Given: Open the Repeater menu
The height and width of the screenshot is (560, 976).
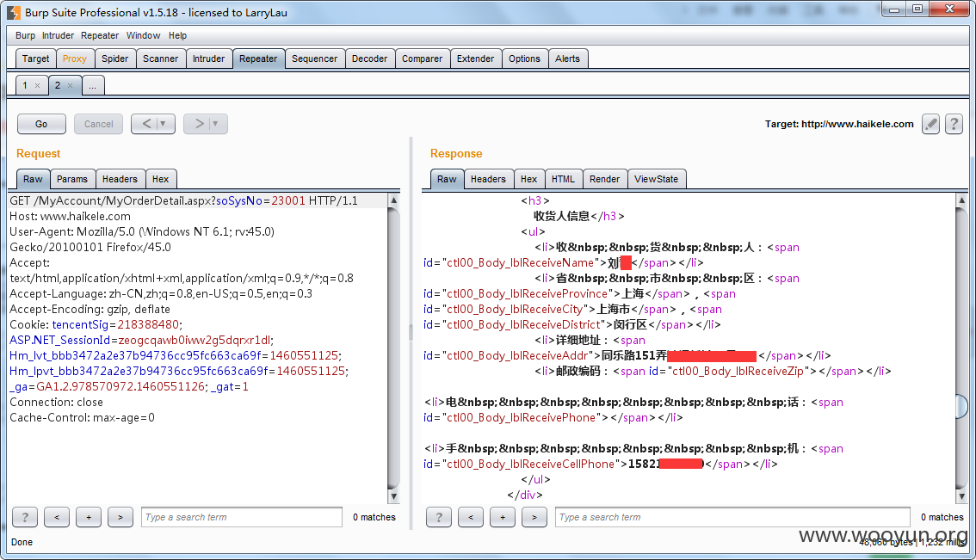Looking at the screenshot, I should (x=100, y=35).
